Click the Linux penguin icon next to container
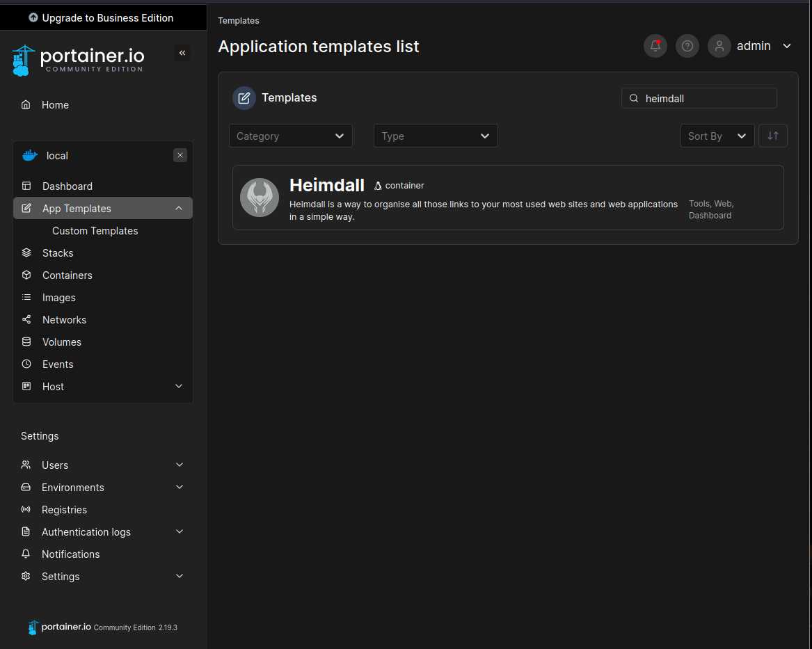The image size is (812, 649). tap(378, 185)
